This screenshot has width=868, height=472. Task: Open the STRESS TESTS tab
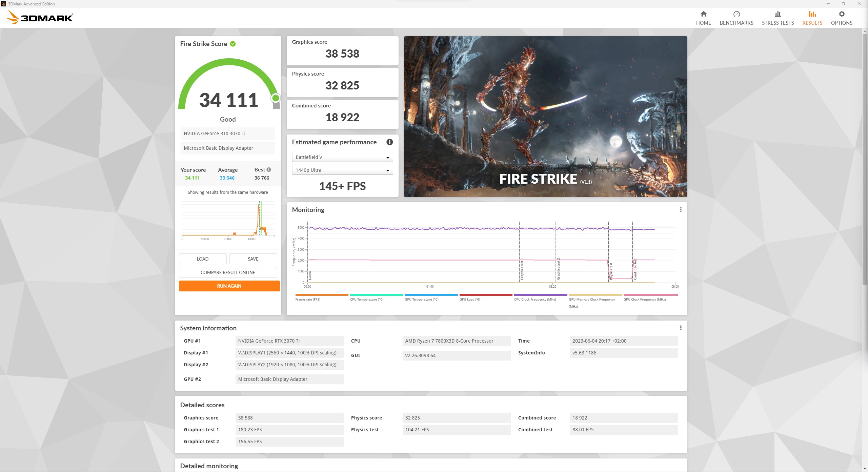click(x=778, y=17)
